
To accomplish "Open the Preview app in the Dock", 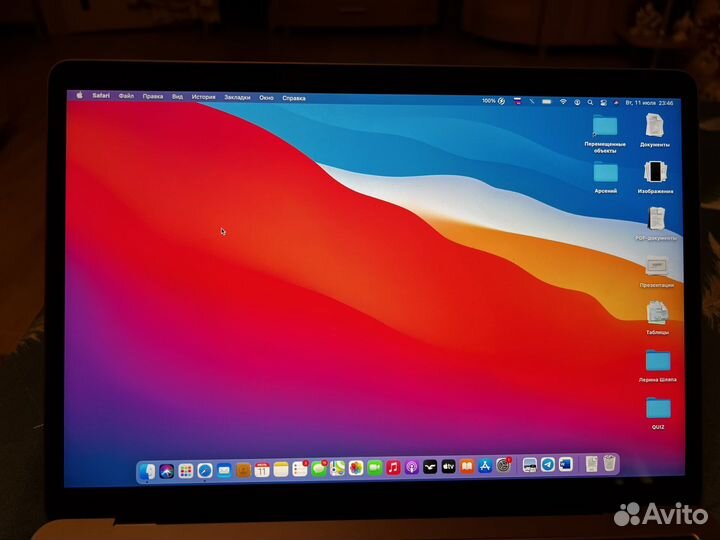I will click(529, 466).
